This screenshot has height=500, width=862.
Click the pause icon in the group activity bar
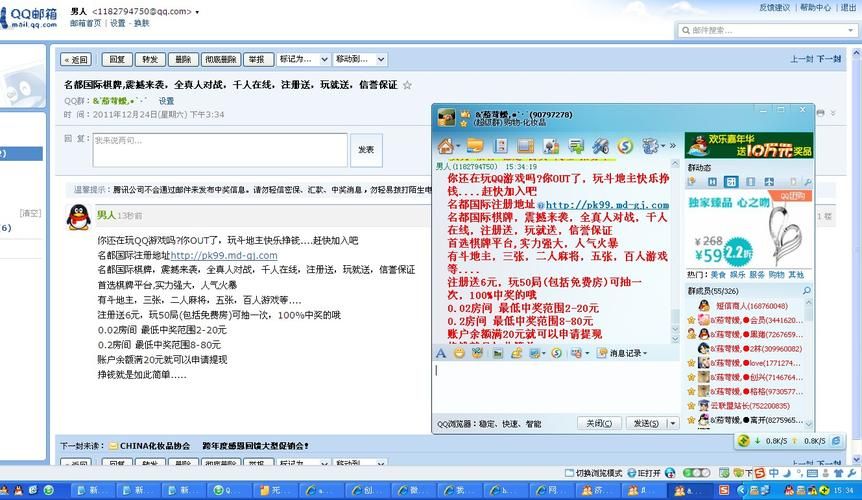click(712, 182)
